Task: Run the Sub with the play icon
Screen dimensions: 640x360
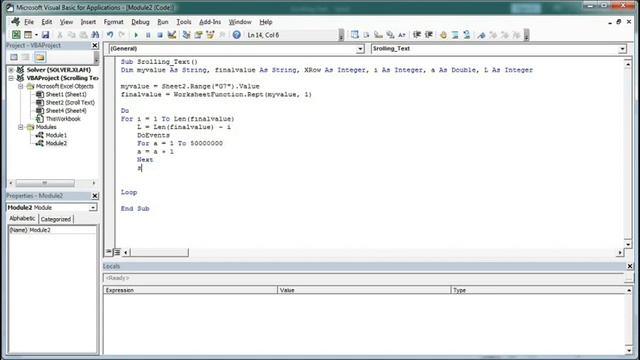Action: 136,35
